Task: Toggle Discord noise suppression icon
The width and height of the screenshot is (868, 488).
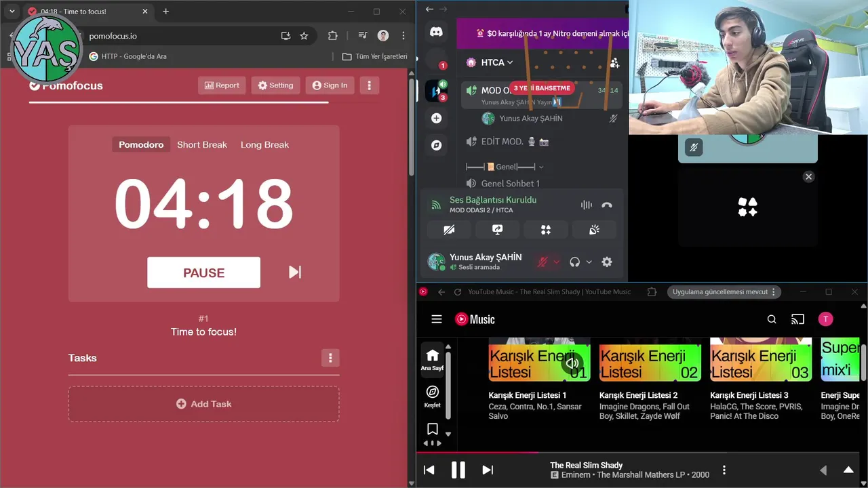Action: click(x=586, y=205)
